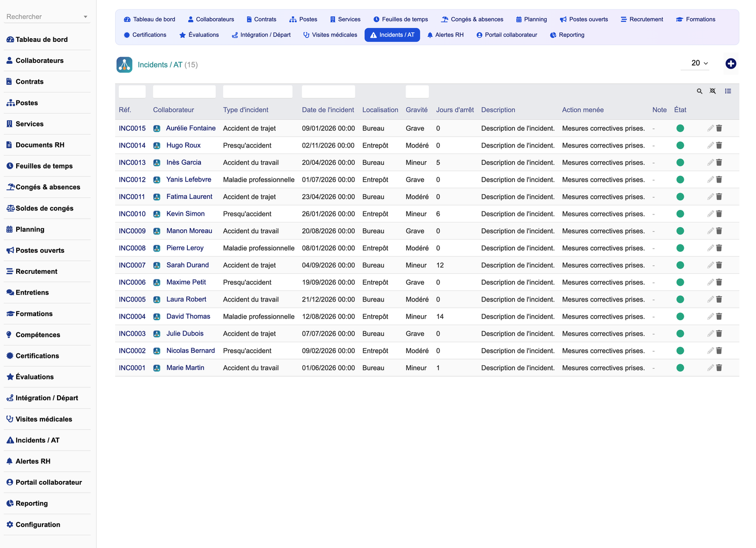Click the Type d'incident filter field
Image resolution: width=756 pixels, height=548 pixels.
[258, 92]
